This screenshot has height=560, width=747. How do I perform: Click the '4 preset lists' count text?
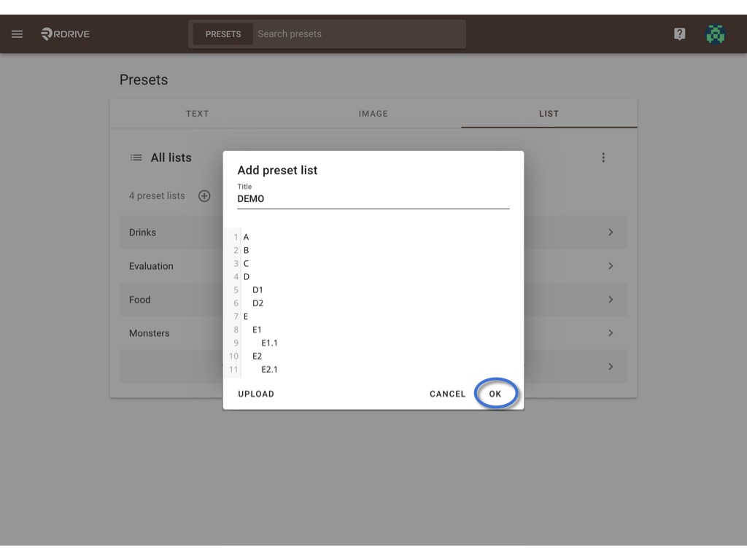pos(157,195)
